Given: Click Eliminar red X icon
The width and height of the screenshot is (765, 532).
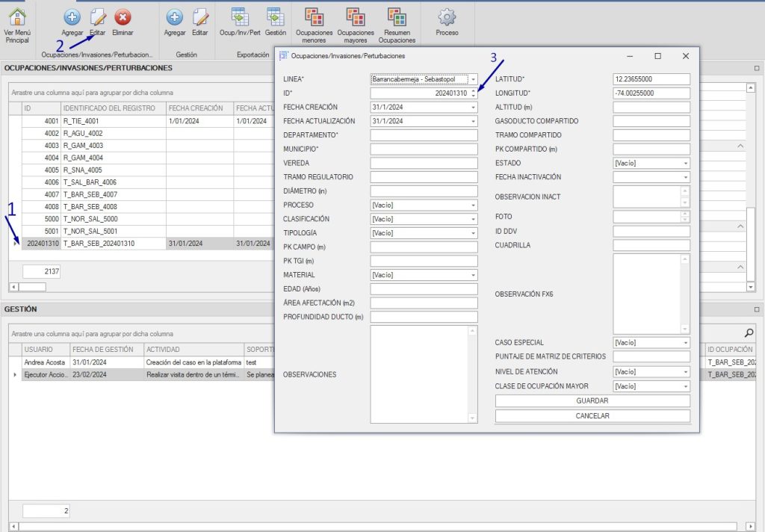Looking at the screenshot, I should click(123, 18).
